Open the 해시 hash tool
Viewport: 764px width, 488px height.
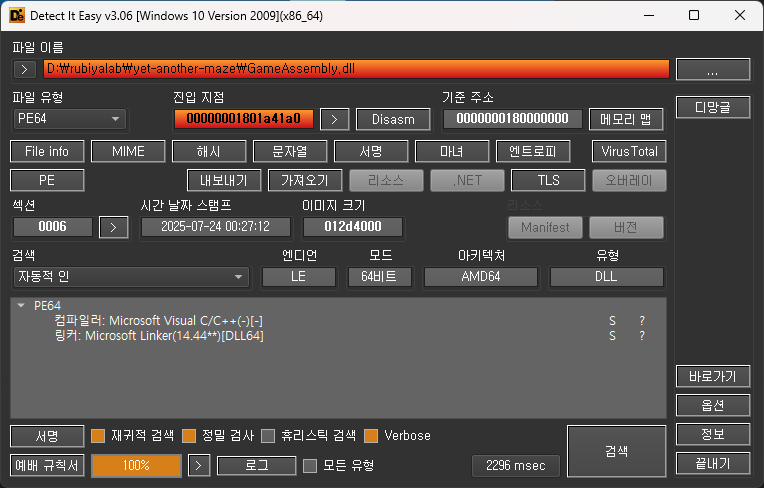(x=209, y=151)
